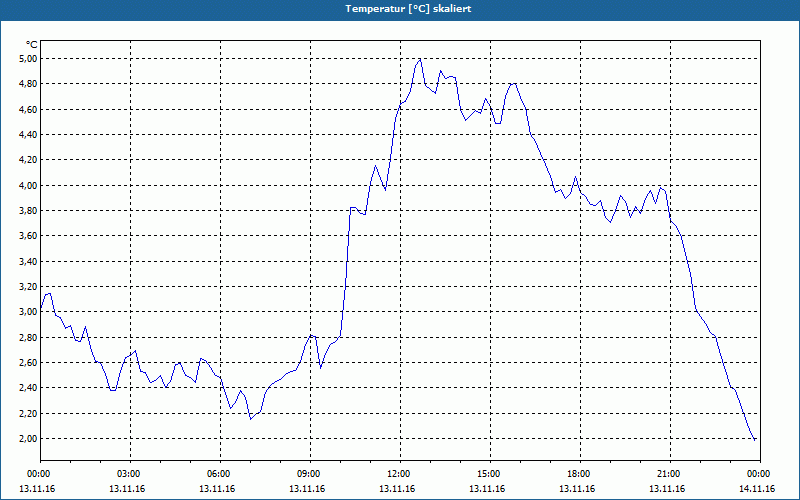
Task: Click the 4,40 y-axis value
Action: coord(29,135)
